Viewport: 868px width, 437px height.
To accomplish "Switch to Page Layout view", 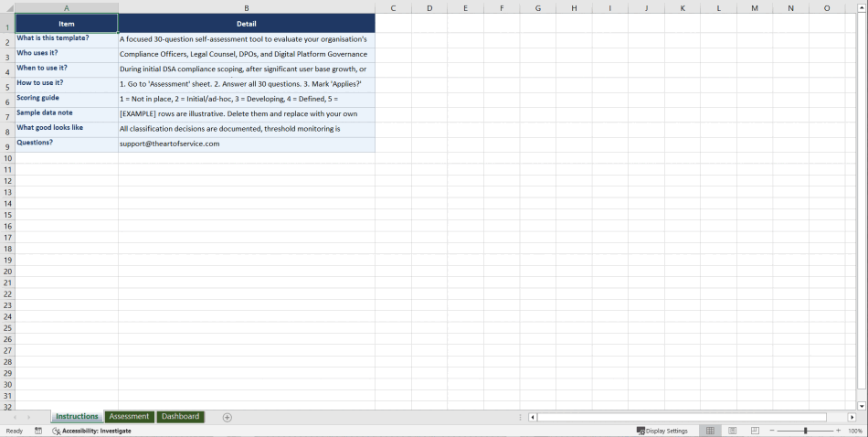I will (733, 431).
